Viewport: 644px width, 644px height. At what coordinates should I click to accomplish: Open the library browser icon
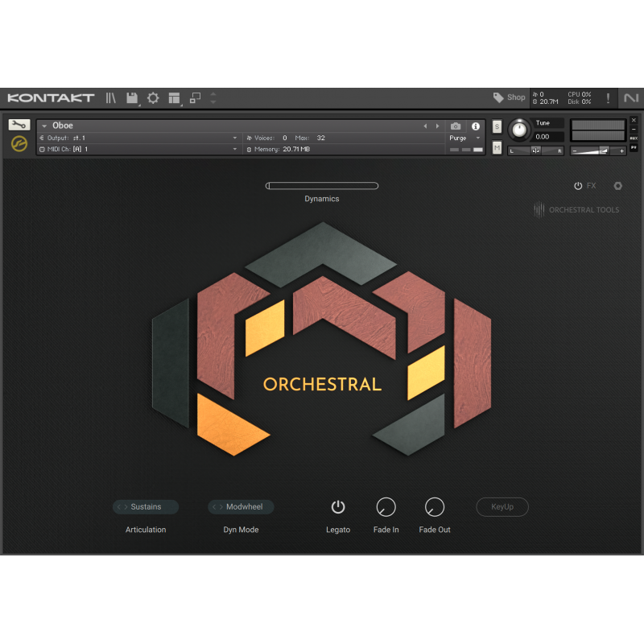[x=111, y=97]
